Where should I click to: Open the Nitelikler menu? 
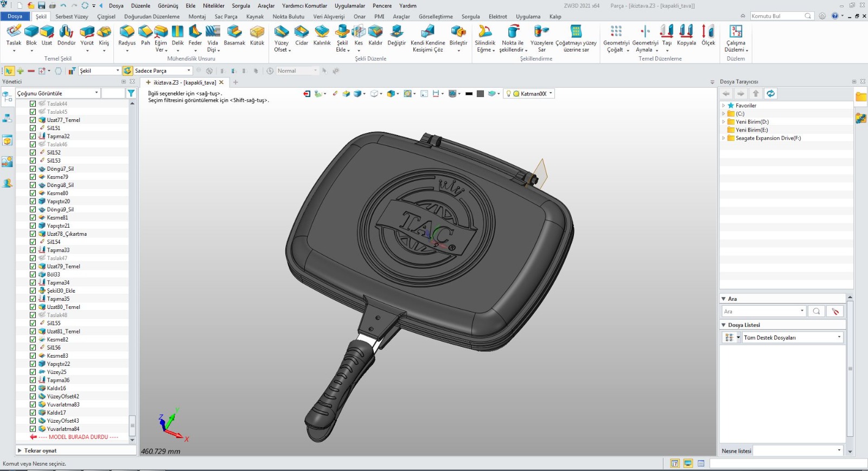214,5
